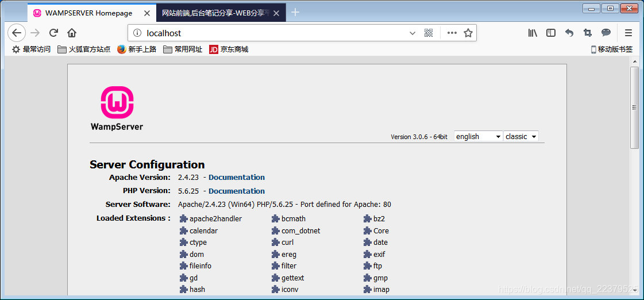Open the 火狐官方站点 bookmark folder
This screenshot has height=300, width=644.
pos(84,50)
